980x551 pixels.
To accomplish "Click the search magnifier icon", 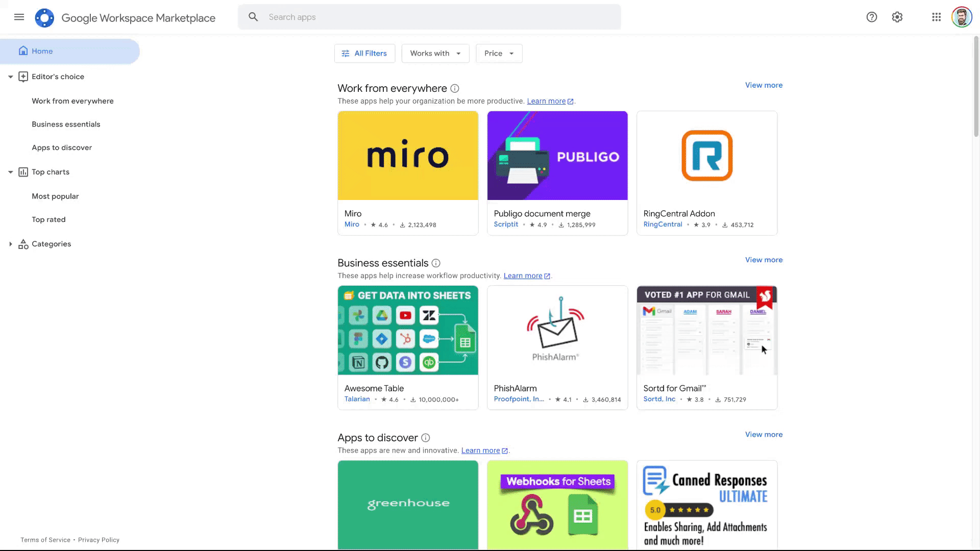I will [253, 17].
